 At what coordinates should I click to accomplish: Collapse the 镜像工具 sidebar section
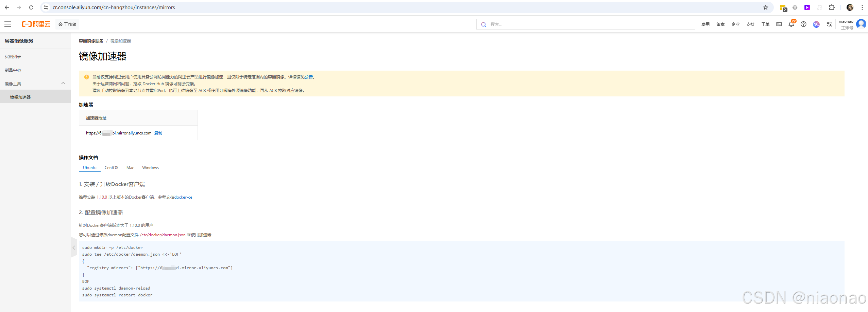coord(63,84)
